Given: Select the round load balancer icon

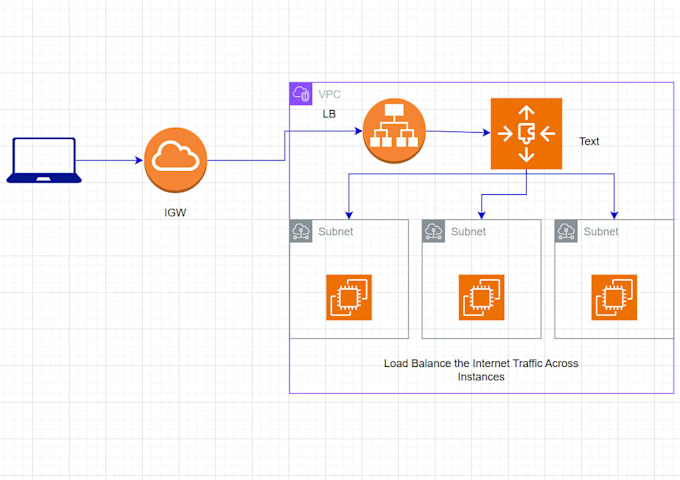Looking at the screenshot, I should [x=394, y=131].
